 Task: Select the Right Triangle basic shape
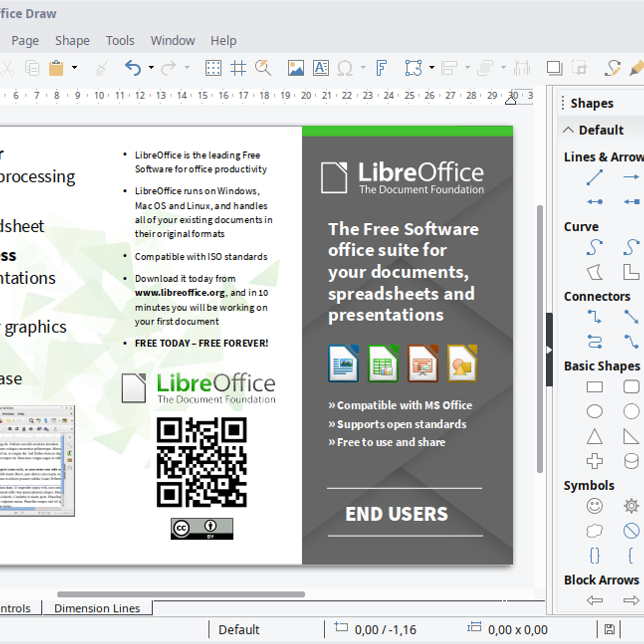coord(631,436)
